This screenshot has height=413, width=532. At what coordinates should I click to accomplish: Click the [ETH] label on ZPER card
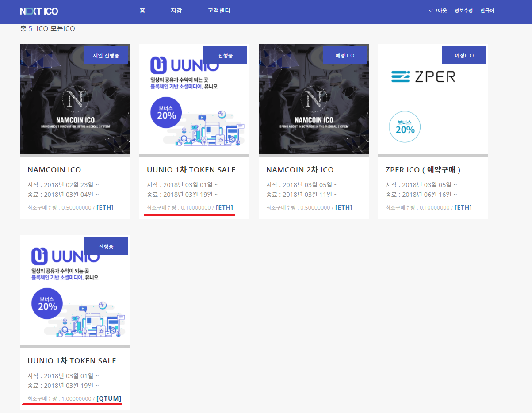click(x=463, y=207)
